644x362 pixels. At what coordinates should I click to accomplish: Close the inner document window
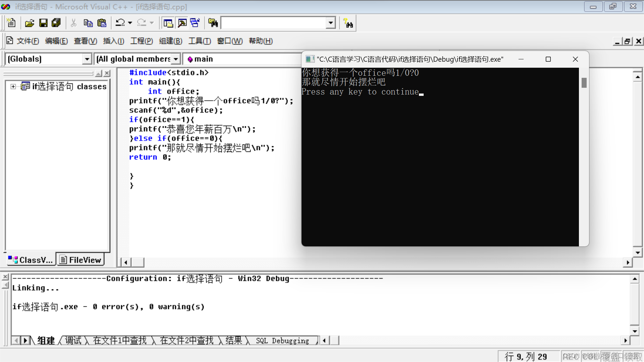click(x=639, y=41)
